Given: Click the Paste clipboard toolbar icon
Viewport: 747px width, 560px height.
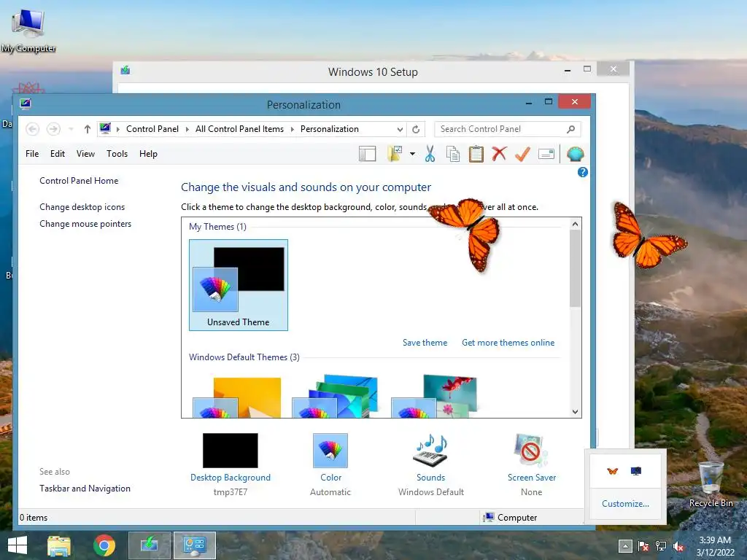Looking at the screenshot, I should point(476,154).
